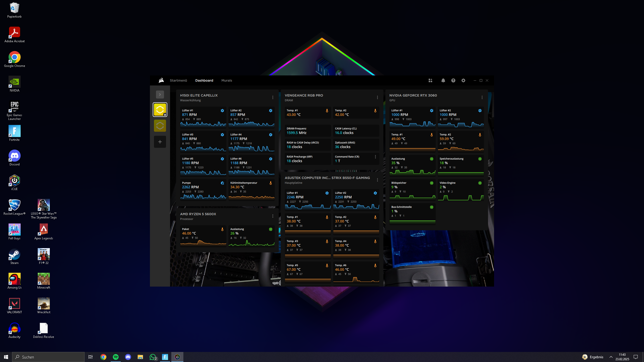Expand the sidebar with the chevron arrow

click(x=160, y=95)
